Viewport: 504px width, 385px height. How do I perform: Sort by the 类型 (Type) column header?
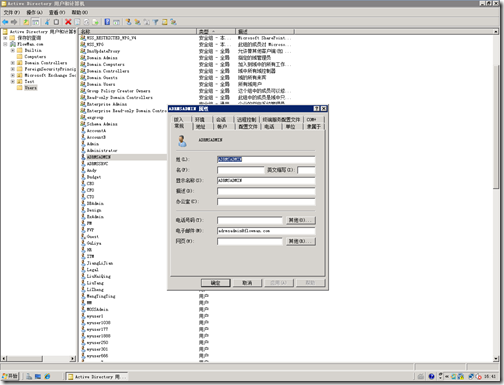coord(216,32)
